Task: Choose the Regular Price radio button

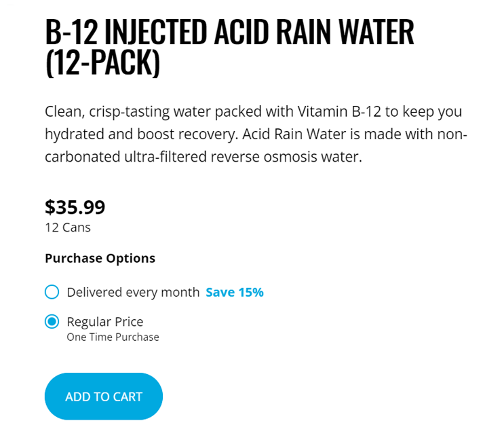Action: point(52,322)
